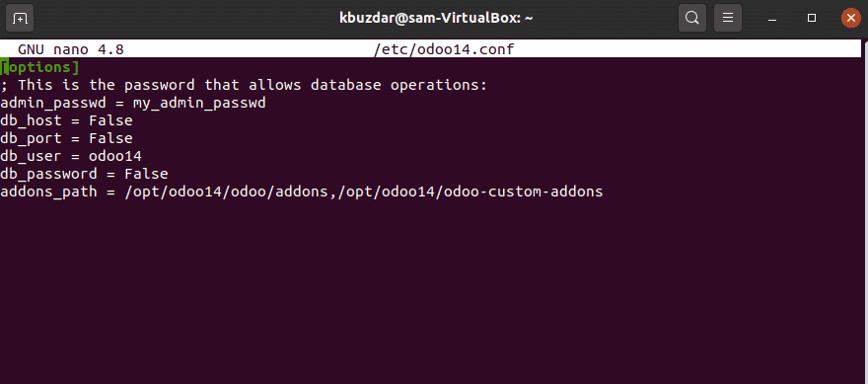Place cursor on the db_port line

(x=66, y=138)
